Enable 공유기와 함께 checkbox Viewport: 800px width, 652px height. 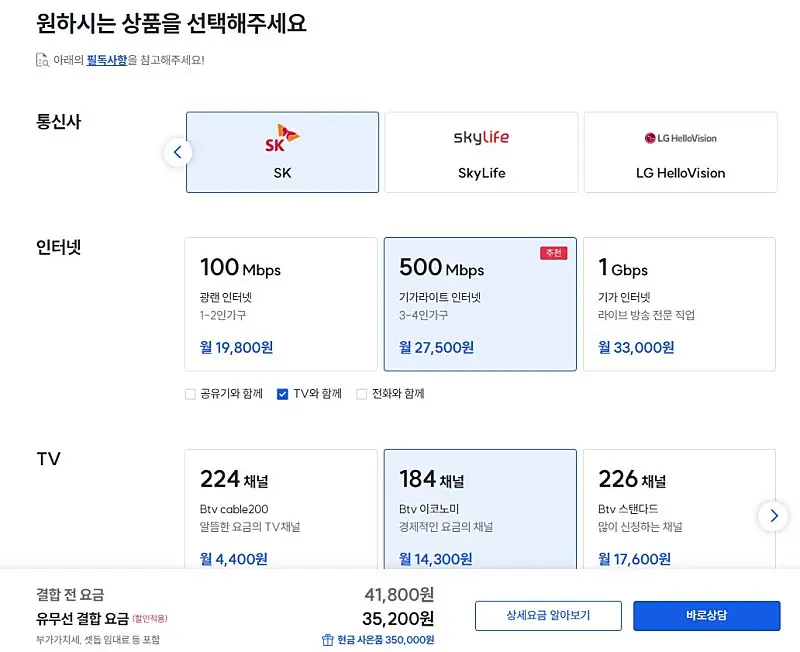coord(190,394)
